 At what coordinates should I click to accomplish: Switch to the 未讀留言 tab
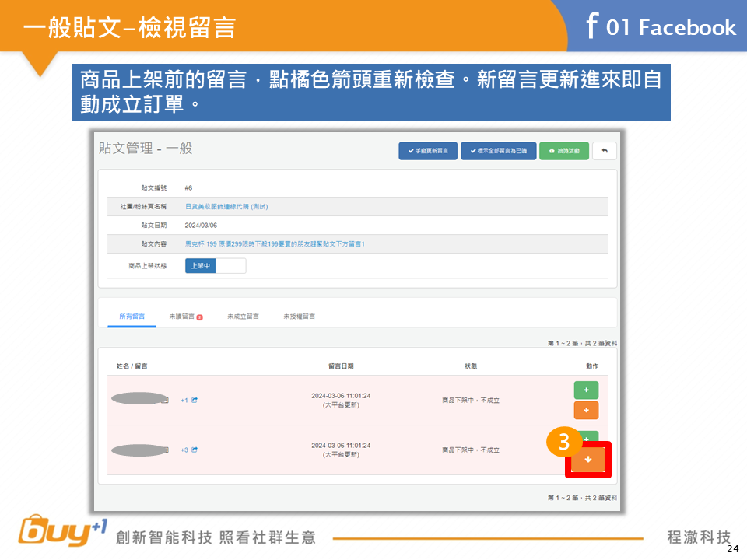point(185,317)
